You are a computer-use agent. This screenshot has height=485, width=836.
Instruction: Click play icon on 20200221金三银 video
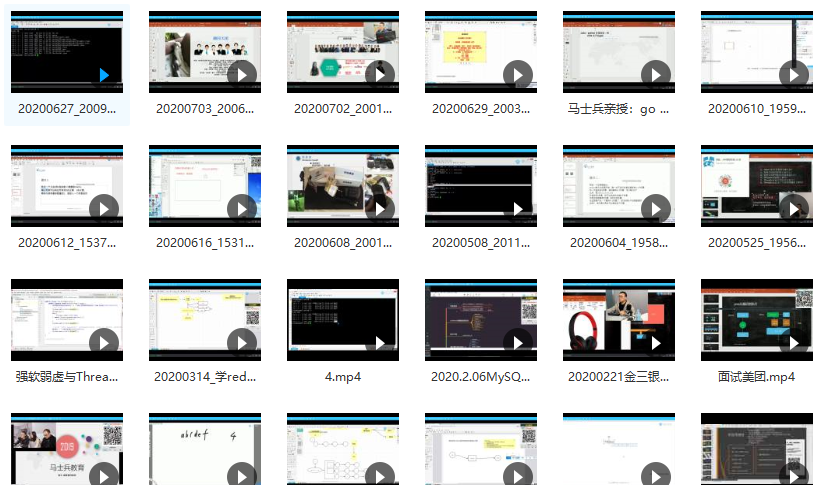655,342
